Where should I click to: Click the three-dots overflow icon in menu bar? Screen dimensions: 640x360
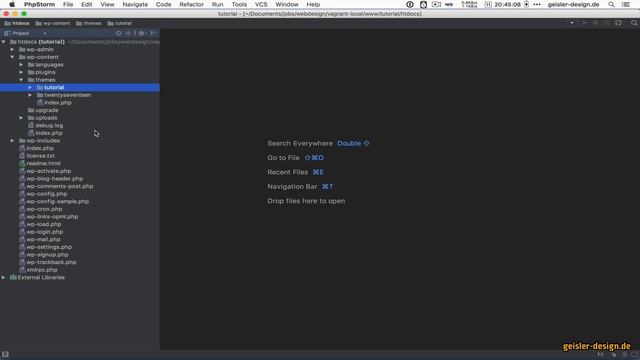537,4
